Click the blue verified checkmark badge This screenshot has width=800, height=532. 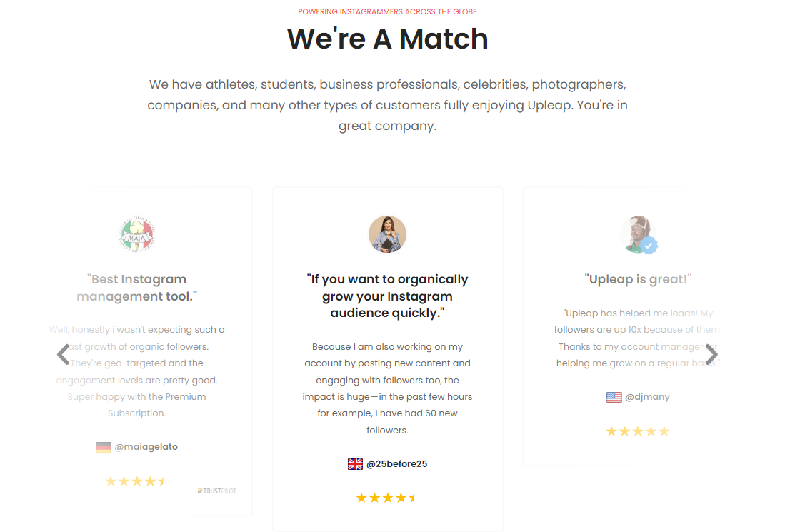(x=649, y=246)
